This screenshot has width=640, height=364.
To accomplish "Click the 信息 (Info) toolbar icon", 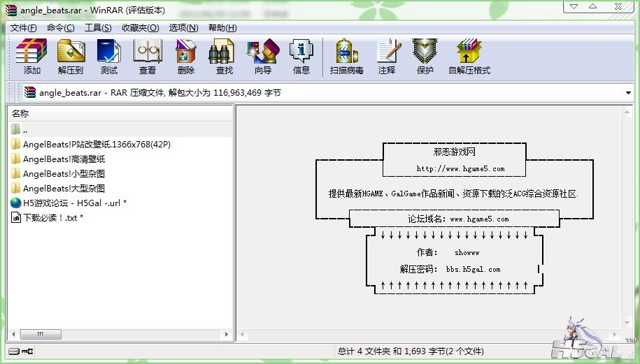I will tap(301, 52).
